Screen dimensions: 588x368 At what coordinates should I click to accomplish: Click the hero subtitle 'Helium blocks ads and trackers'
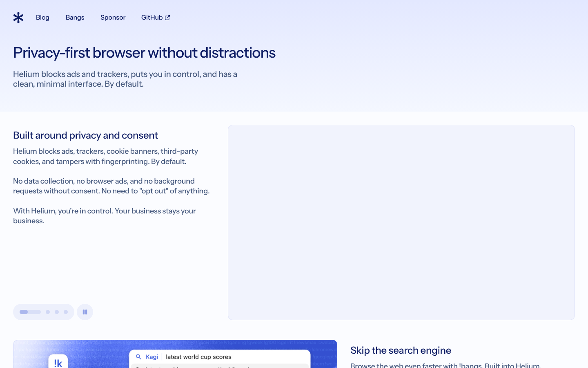coord(125,79)
